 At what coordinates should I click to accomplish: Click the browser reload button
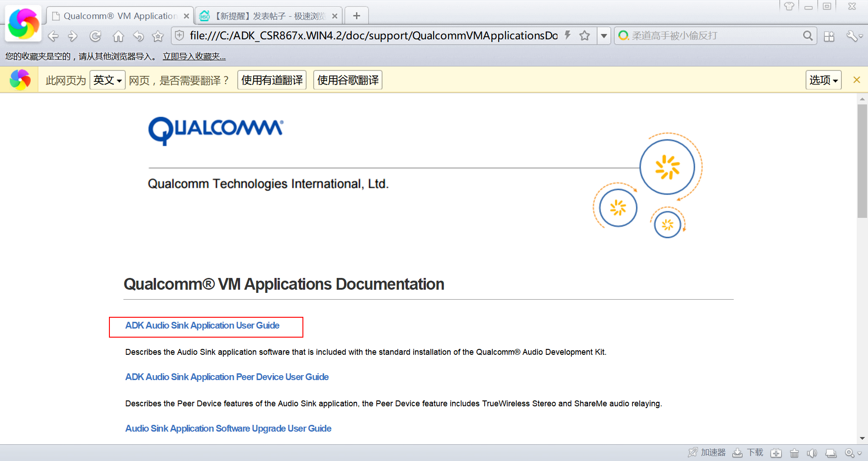coord(95,36)
